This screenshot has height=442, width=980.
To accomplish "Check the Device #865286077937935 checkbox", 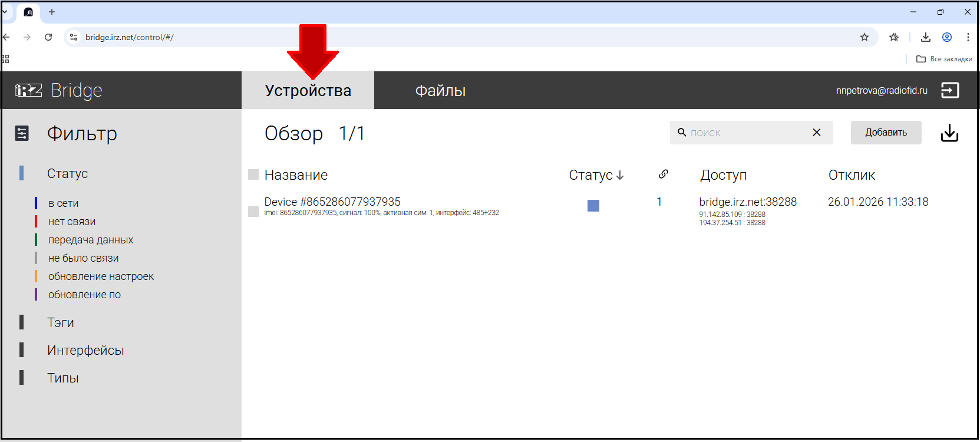I will (x=253, y=212).
